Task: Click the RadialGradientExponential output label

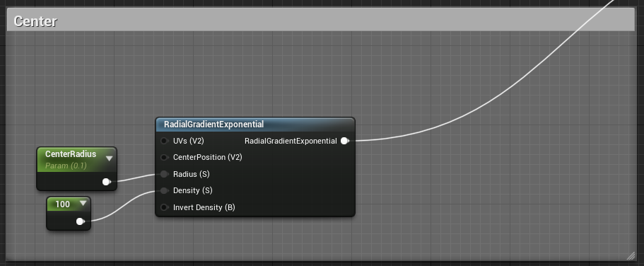Action: [291, 141]
